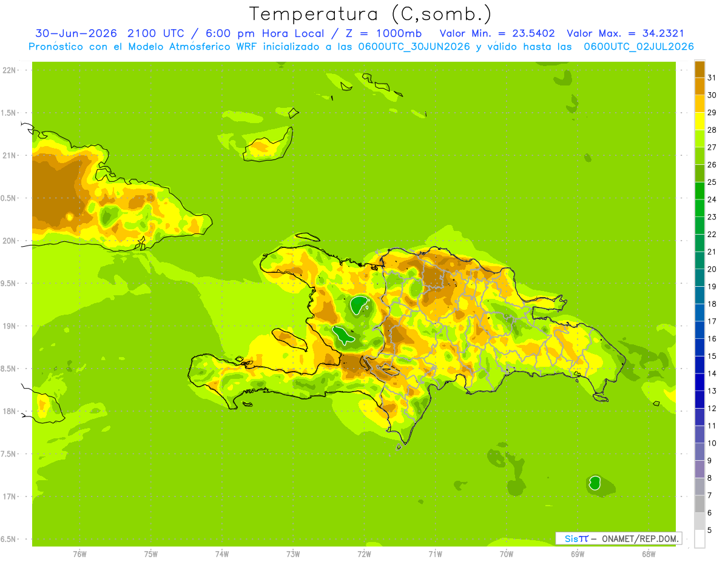Click the "74W" longitude label
Viewport: 728px width, 562px height.
(x=222, y=554)
